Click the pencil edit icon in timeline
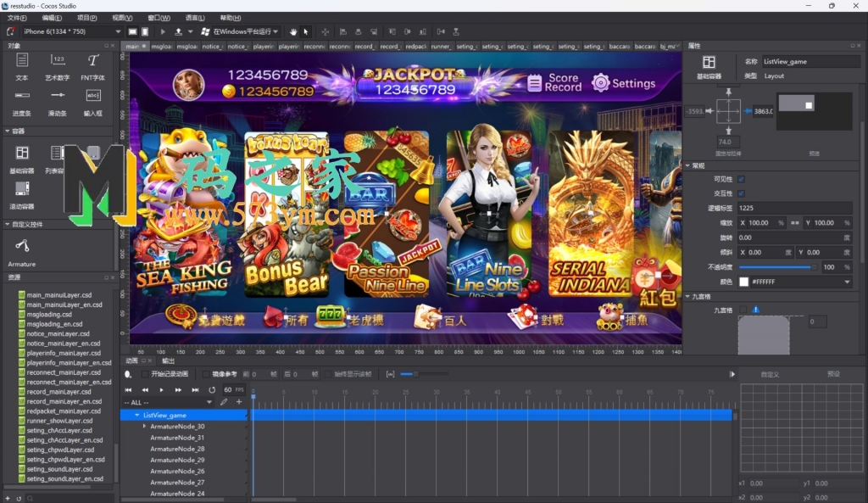The image size is (868, 503). click(224, 402)
